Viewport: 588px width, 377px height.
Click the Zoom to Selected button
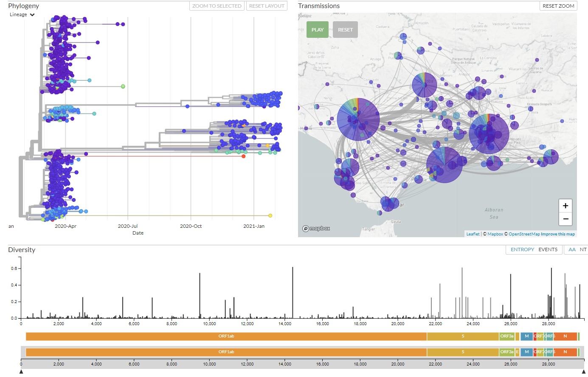pos(217,6)
